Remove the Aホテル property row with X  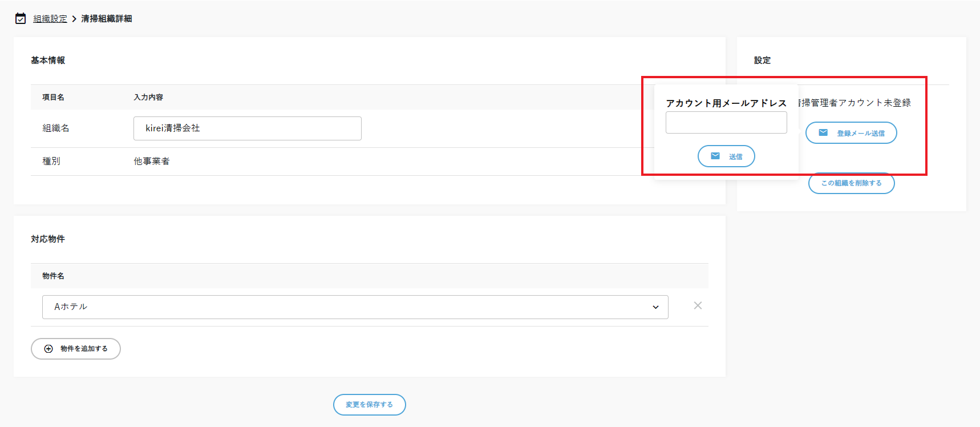pos(698,306)
